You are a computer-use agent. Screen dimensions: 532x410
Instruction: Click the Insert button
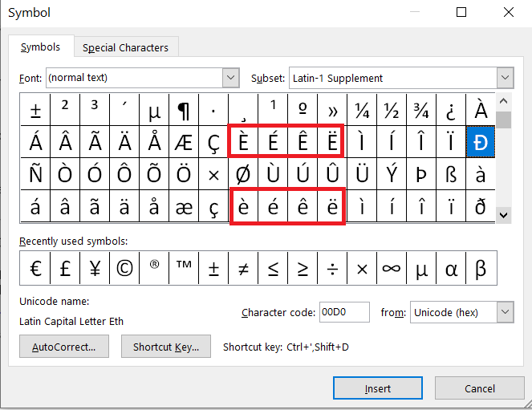[378, 388]
